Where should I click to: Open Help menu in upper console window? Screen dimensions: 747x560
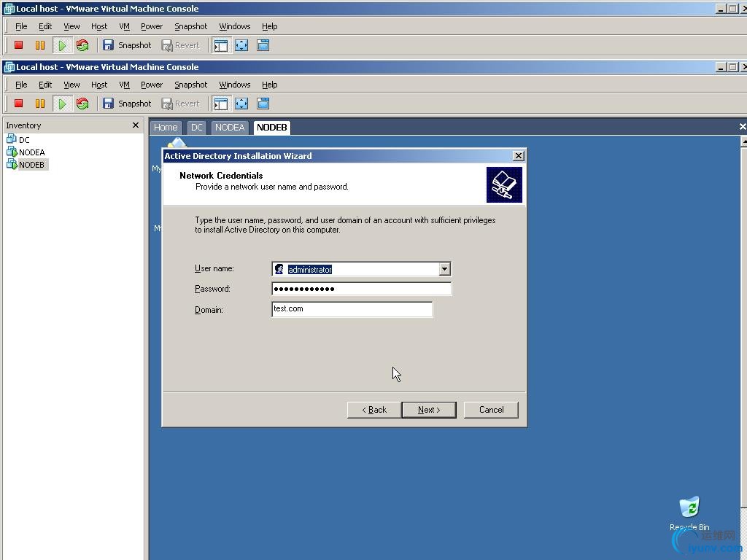(x=270, y=26)
